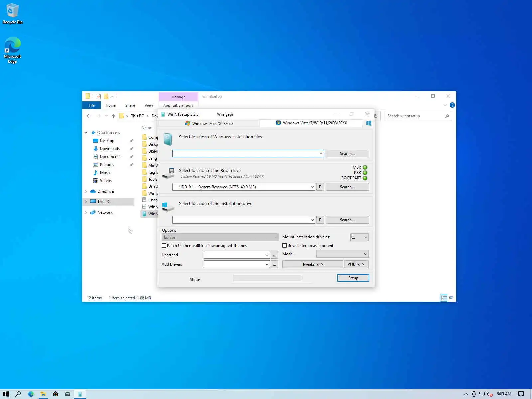Launch Microsoft Edge from the taskbar
532x399 pixels.
(x=31, y=394)
